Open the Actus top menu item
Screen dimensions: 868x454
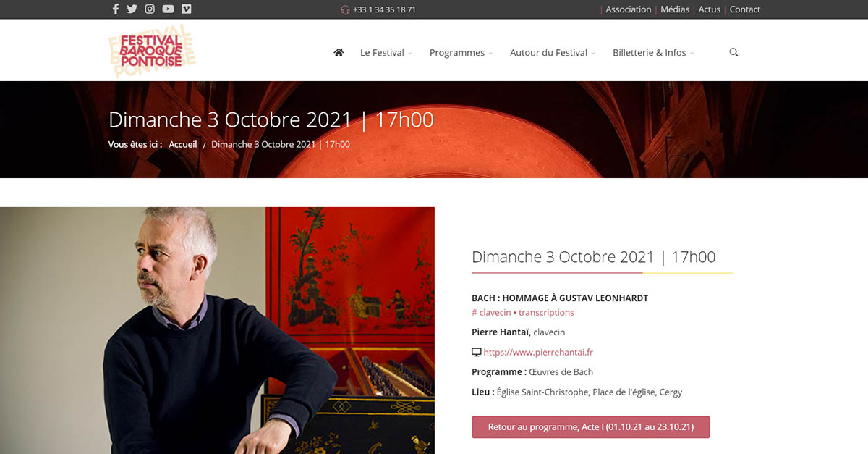point(709,9)
